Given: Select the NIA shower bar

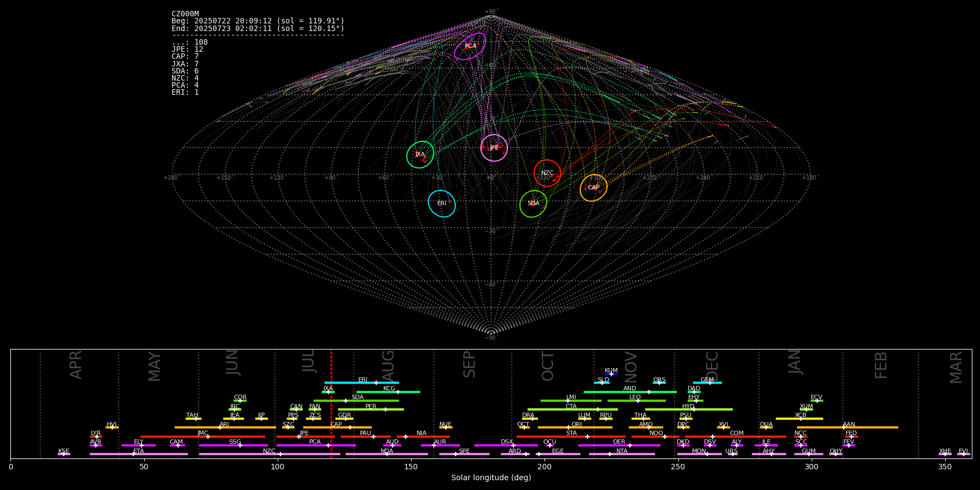Looking at the screenshot, I should [x=423, y=437].
